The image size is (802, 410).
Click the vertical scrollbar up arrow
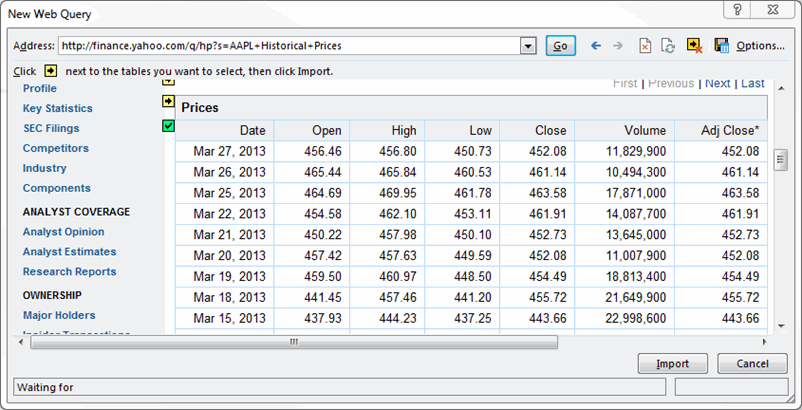point(781,88)
